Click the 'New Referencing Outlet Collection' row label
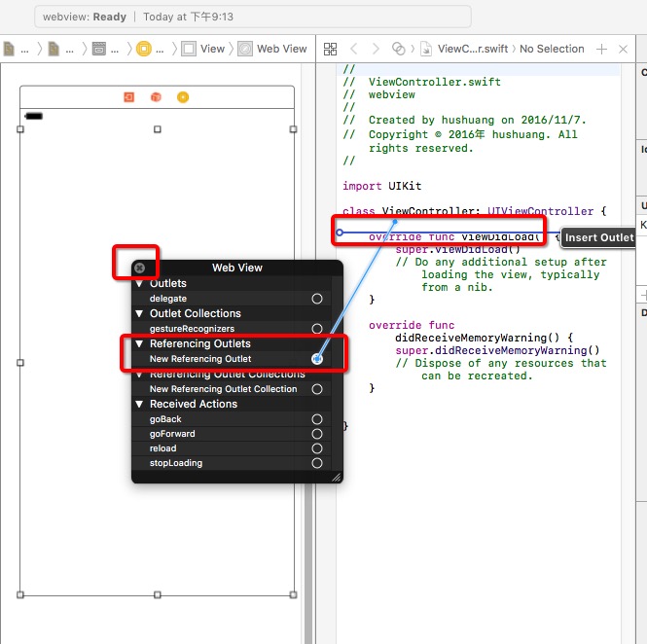The height and width of the screenshot is (644, 647). 223,389
